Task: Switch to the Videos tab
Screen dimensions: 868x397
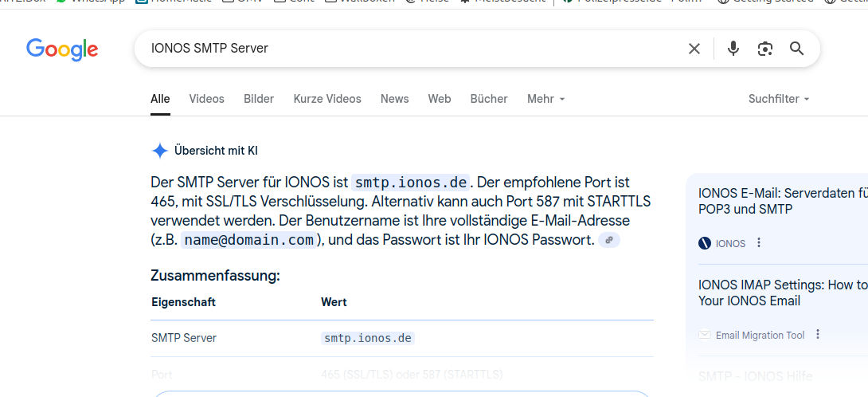Action: pos(206,99)
